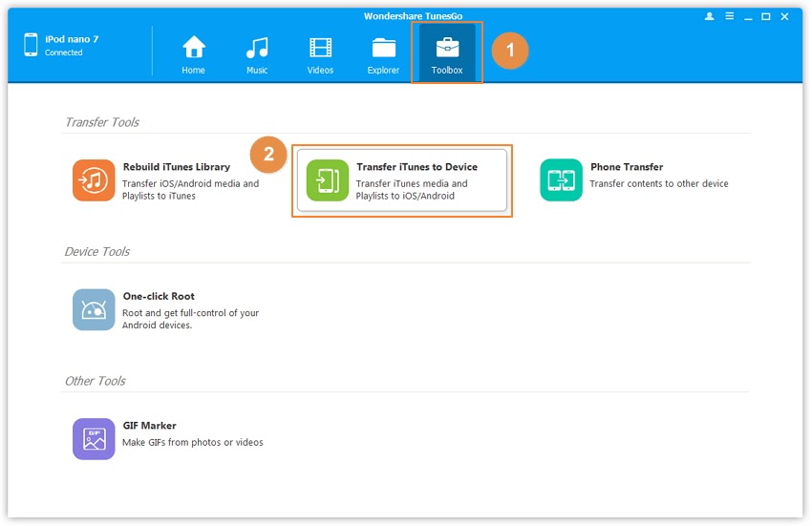Click the orange Rebuild iTunes Library icon
Image resolution: width=812 pixels, height=526 pixels.
pos(94,180)
